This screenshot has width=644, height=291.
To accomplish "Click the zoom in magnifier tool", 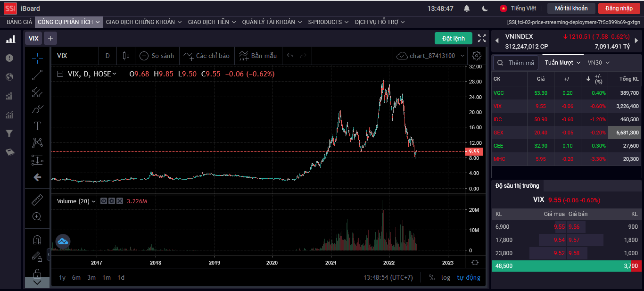I will click(37, 217).
